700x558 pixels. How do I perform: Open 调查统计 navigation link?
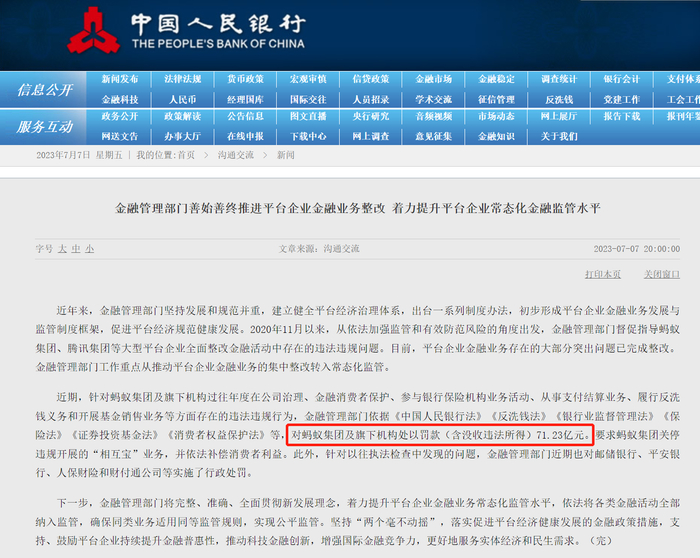coord(559,79)
